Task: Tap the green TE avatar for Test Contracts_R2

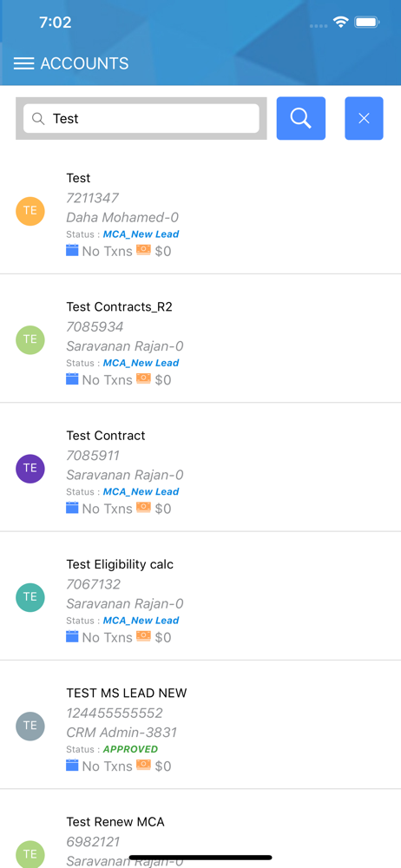Action: 30,339
